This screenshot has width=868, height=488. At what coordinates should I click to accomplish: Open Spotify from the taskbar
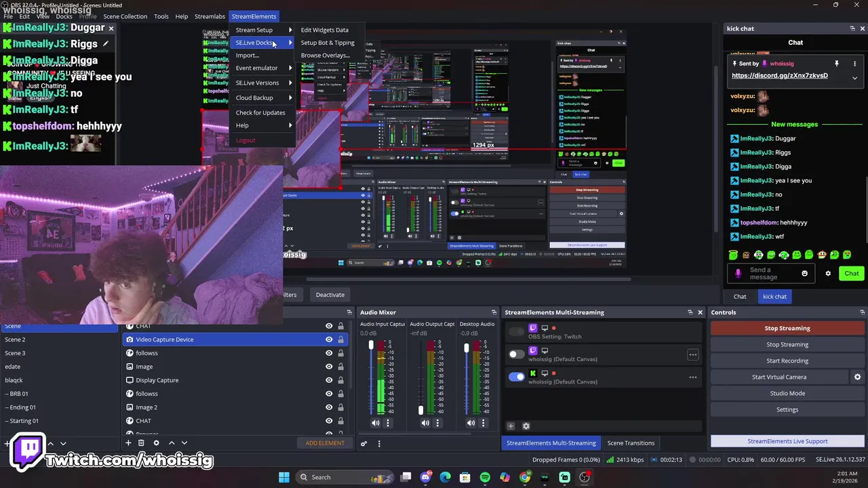(485, 477)
